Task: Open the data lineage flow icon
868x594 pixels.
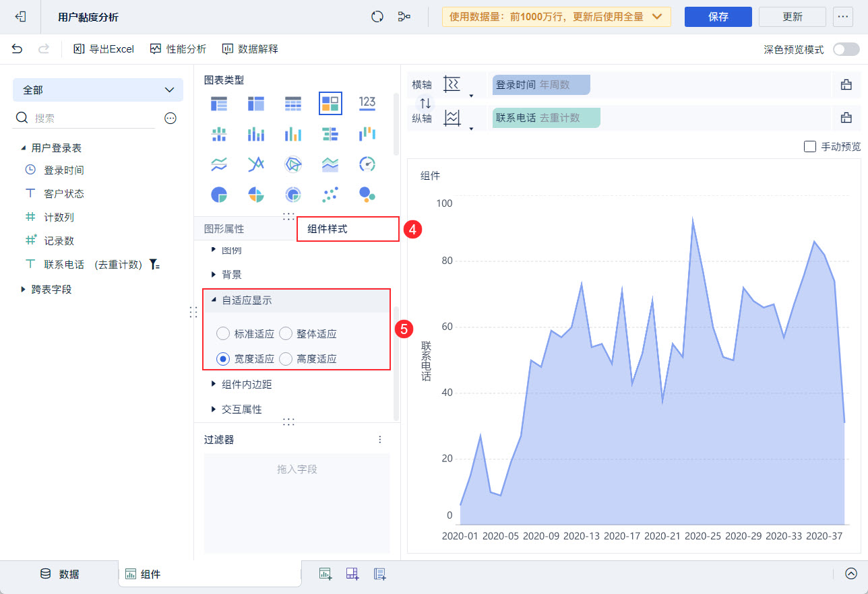Action: 404,17
